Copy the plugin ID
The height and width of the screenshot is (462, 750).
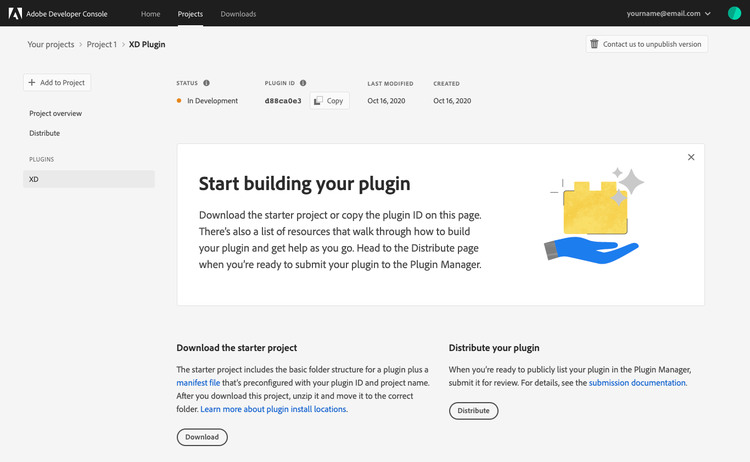tap(329, 101)
